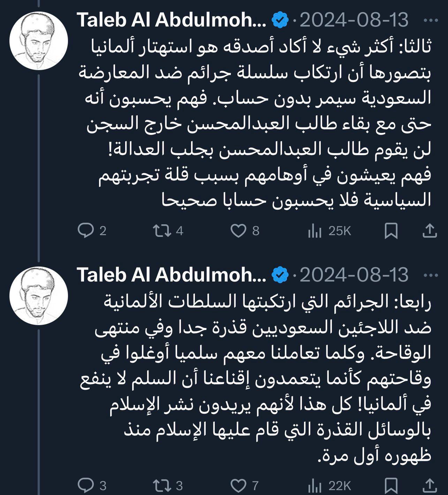Repost the tweet with 4 reposts
The width and height of the screenshot is (448, 495).
click(x=161, y=231)
